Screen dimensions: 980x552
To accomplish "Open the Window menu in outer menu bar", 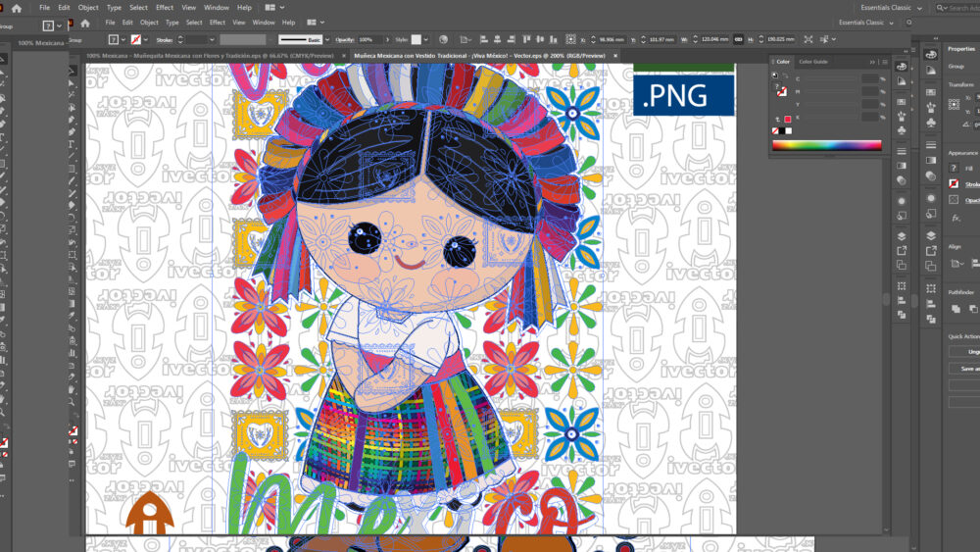I will click(x=217, y=8).
